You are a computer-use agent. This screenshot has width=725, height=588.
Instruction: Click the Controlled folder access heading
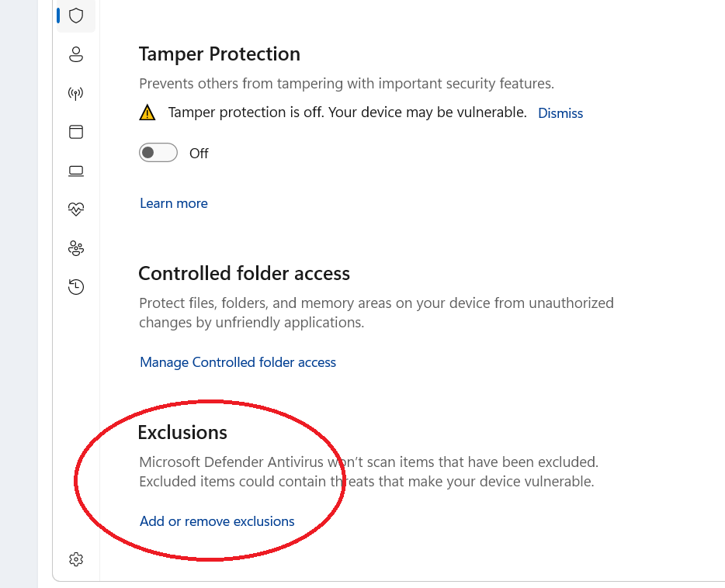(244, 273)
